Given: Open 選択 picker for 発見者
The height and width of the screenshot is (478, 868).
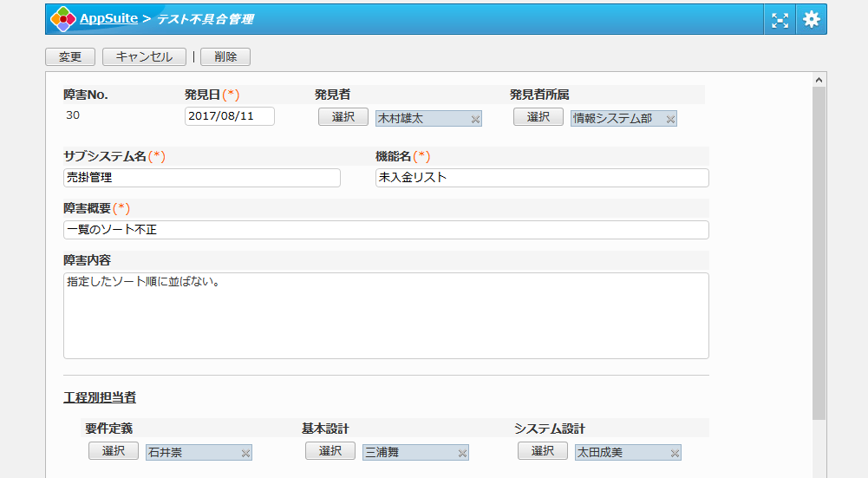Looking at the screenshot, I should (x=343, y=117).
